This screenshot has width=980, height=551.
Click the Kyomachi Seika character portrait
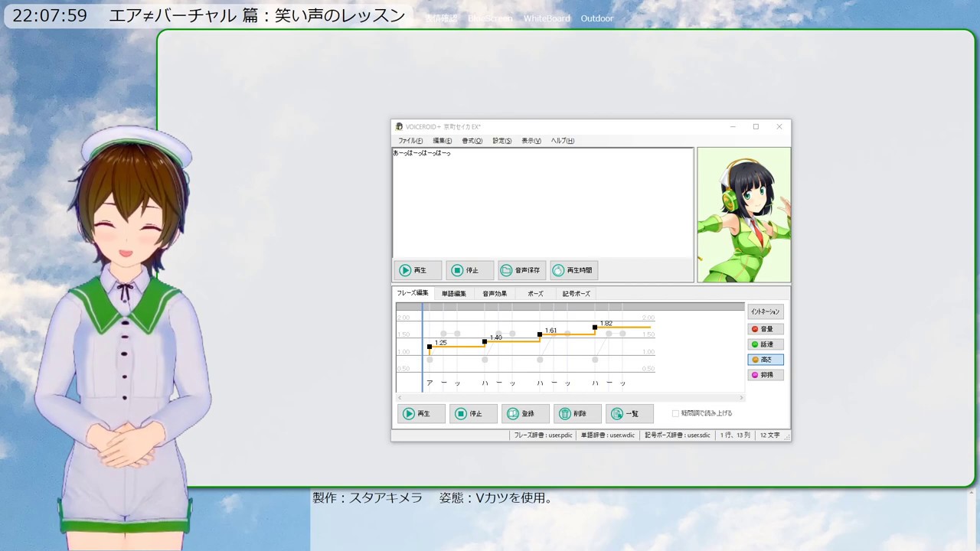click(744, 214)
